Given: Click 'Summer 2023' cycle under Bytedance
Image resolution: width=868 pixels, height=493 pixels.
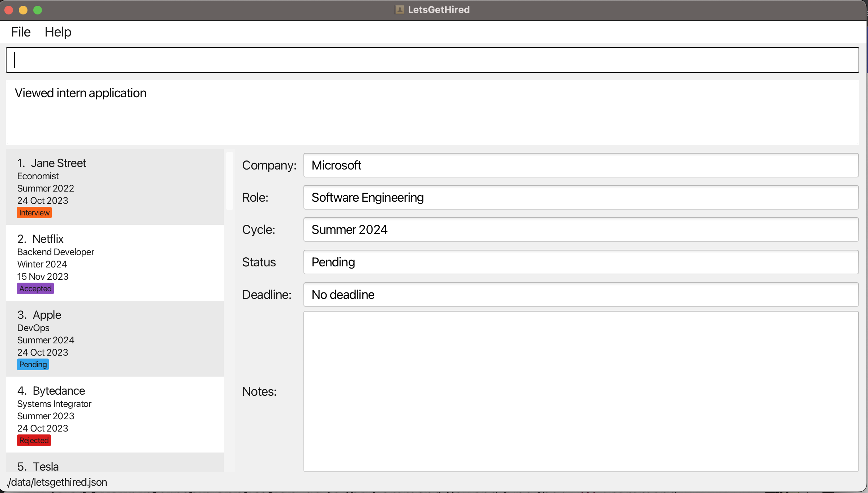Looking at the screenshot, I should [46, 416].
